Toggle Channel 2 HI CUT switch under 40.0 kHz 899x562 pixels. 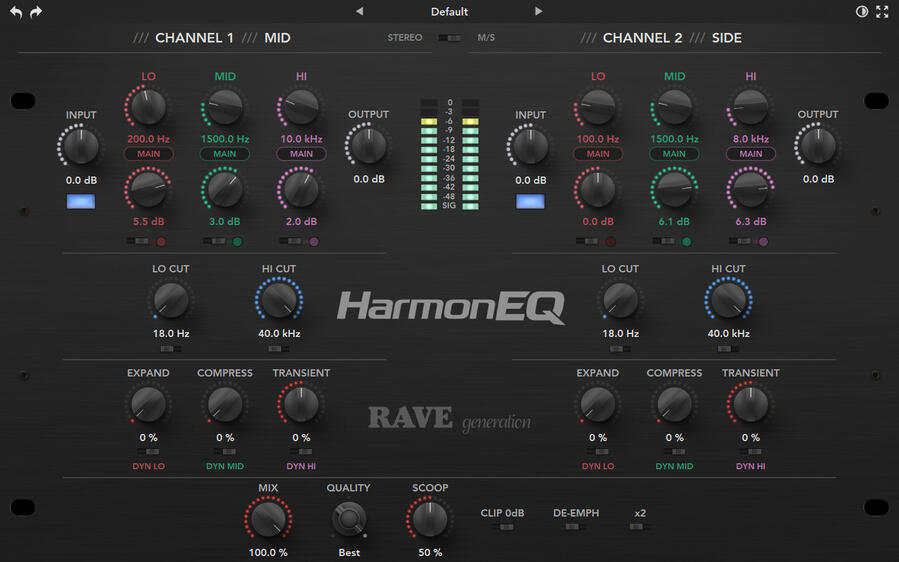pyautogui.click(x=729, y=349)
